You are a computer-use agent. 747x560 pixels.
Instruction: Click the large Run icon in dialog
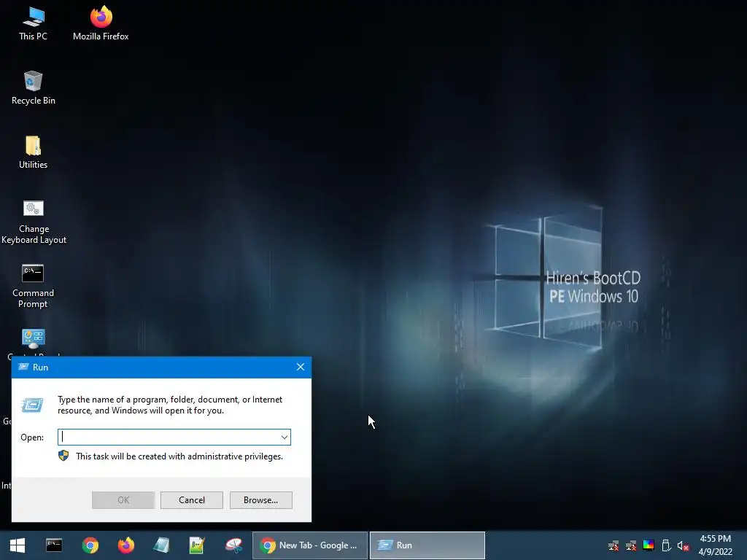click(x=32, y=405)
